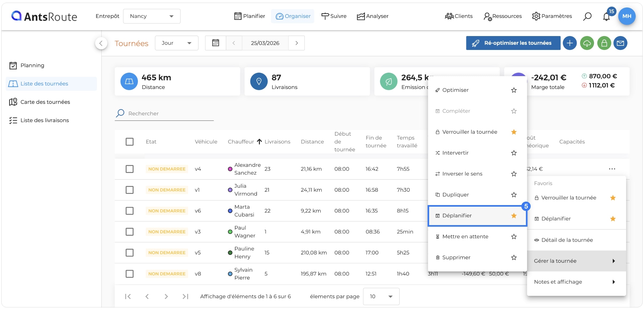644x310 pixels.
Task: Select Déplanifier in the manage submenu
Action: [x=477, y=216]
